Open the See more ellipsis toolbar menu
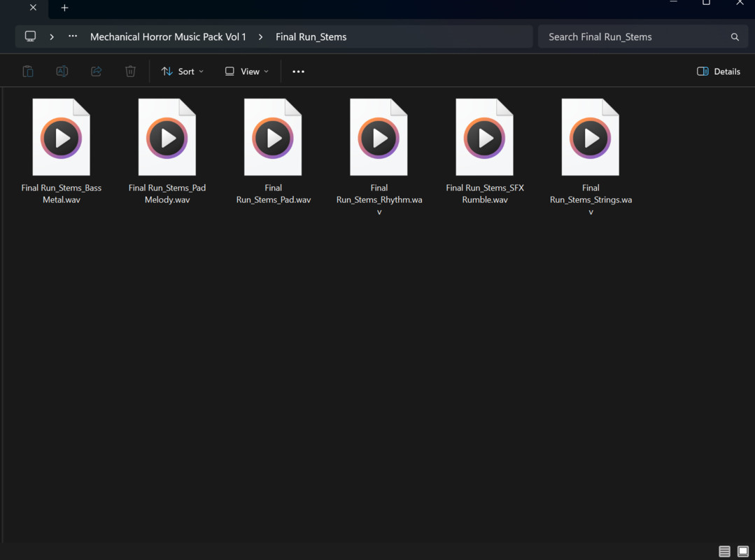Image resolution: width=755 pixels, height=560 pixels. (299, 71)
